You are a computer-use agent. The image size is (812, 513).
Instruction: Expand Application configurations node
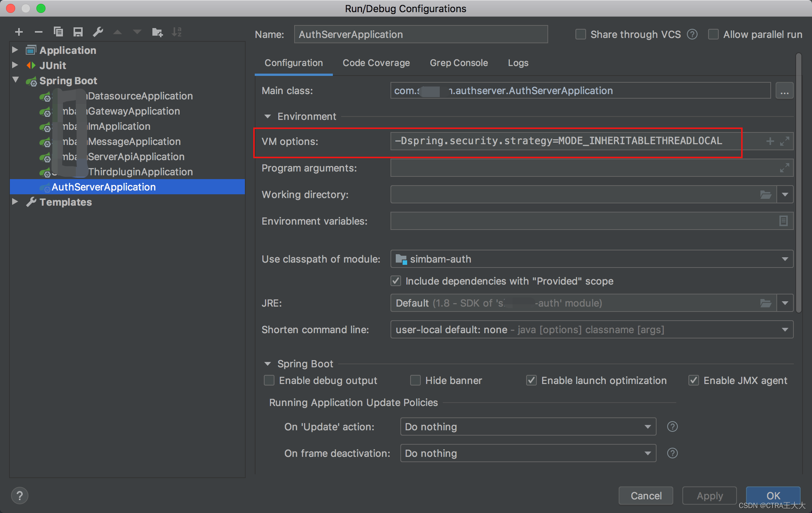tap(15, 50)
